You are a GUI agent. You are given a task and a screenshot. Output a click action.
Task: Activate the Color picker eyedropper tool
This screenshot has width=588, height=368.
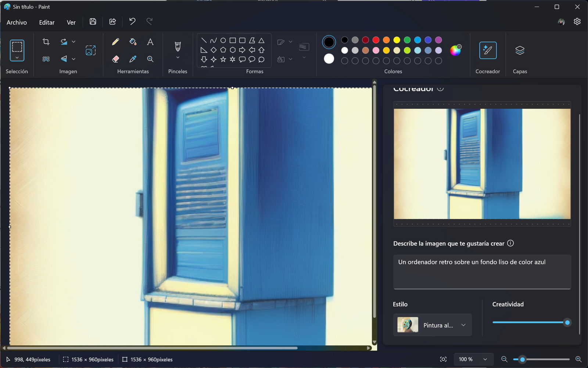133,59
